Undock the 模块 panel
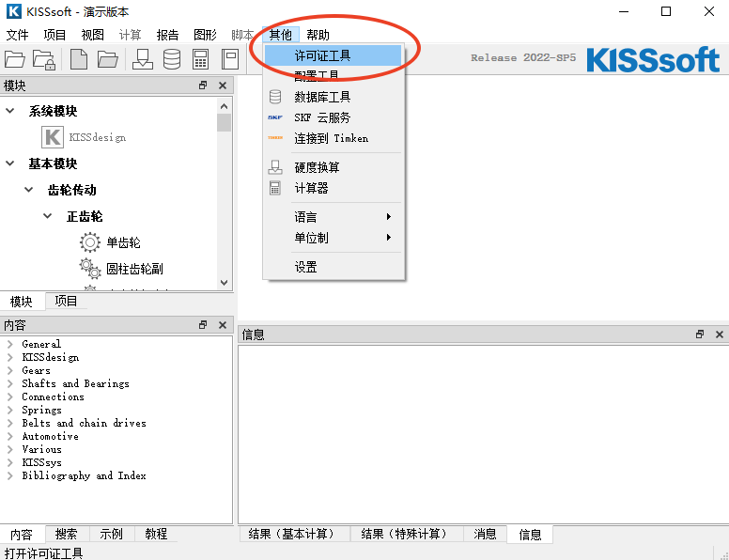The width and height of the screenshot is (729, 560). [203, 86]
